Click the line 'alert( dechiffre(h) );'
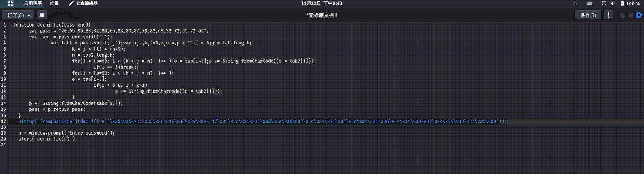 tap(48, 139)
